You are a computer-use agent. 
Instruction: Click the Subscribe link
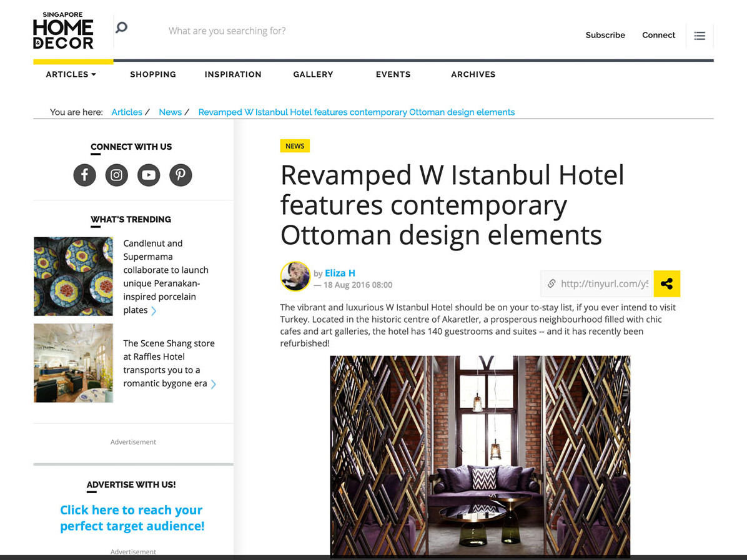coord(605,35)
